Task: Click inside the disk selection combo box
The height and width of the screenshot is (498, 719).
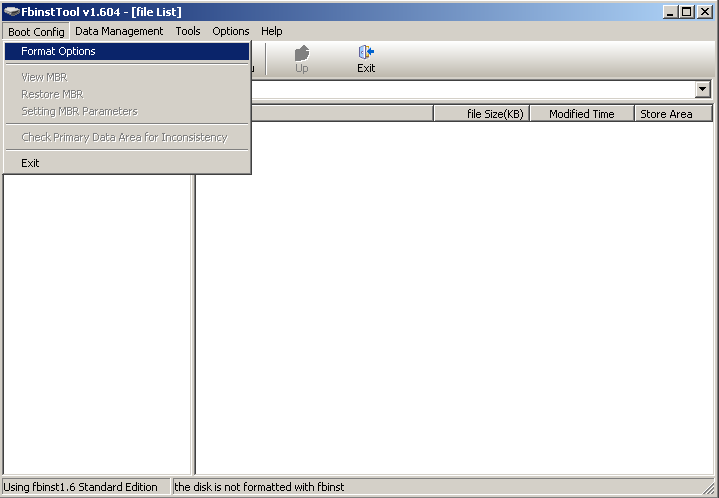Action: pyautogui.click(x=472, y=89)
